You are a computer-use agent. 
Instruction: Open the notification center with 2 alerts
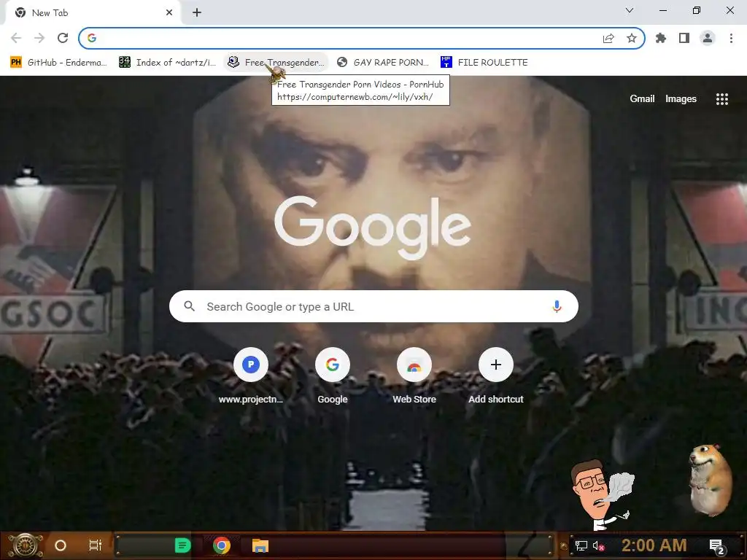click(x=717, y=546)
